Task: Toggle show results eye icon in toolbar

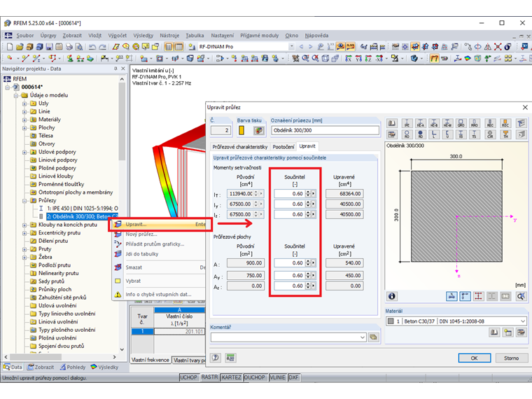Action: coord(341,47)
